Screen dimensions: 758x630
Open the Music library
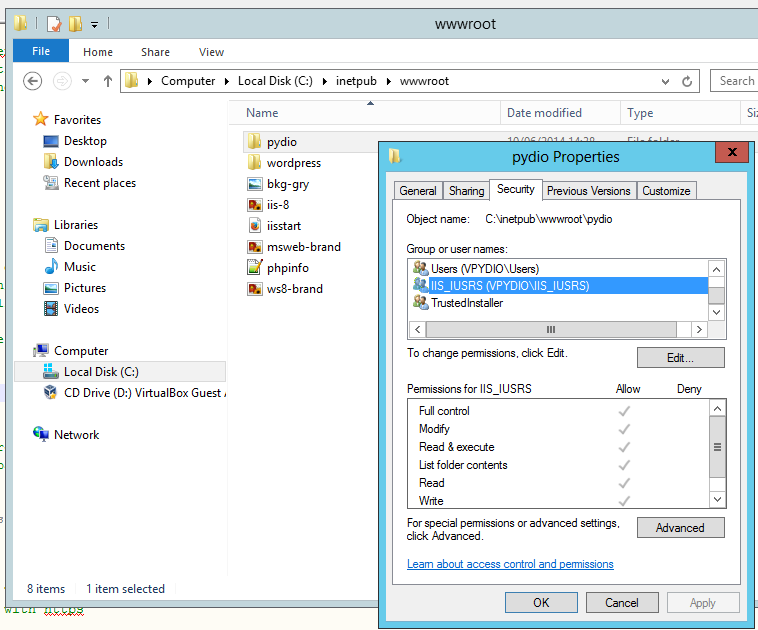[x=80, y=267]
